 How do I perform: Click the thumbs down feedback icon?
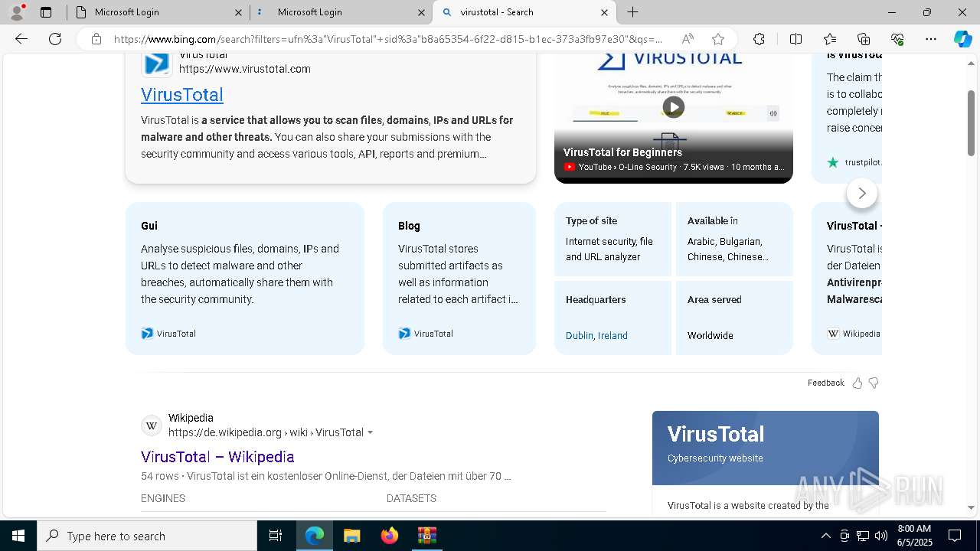(x=874, y=383)
